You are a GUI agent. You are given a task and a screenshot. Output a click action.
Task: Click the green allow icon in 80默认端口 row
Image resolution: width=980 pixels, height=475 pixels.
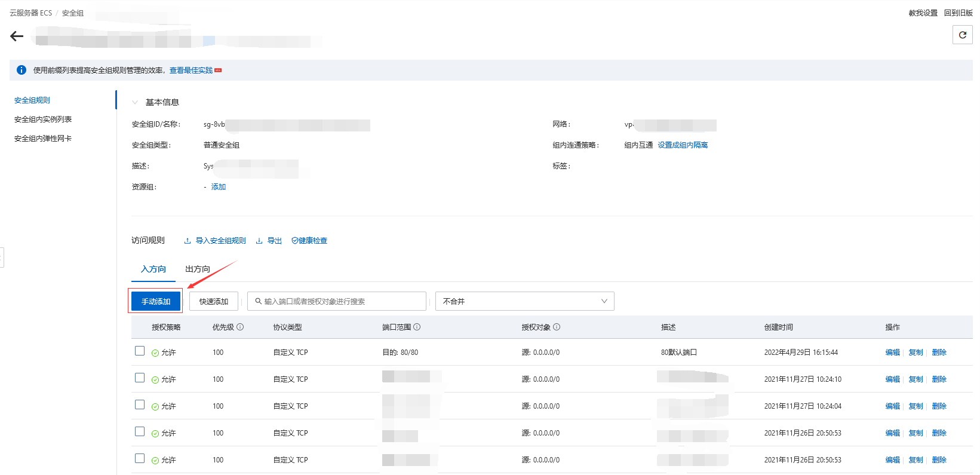click(155, 353)
